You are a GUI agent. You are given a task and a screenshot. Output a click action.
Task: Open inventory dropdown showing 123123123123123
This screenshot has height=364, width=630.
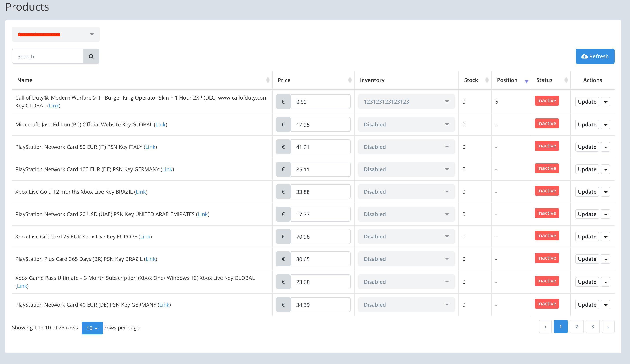coord(406,102)
